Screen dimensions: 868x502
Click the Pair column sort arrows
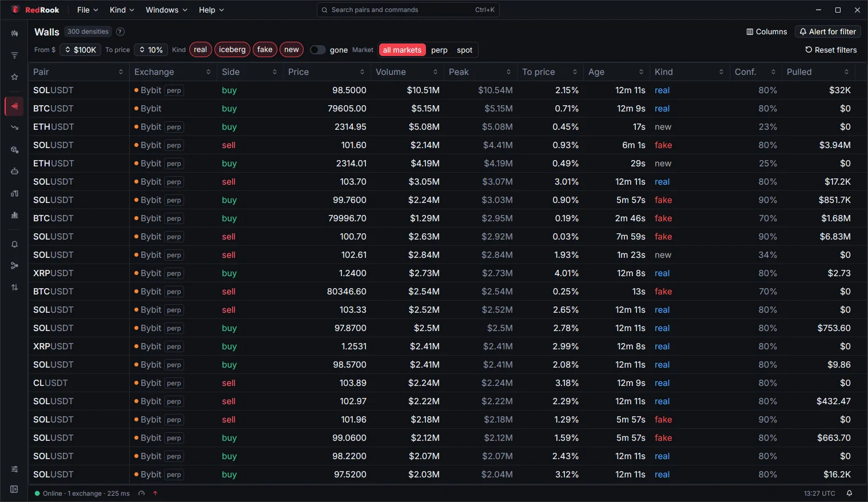point(121,72)
